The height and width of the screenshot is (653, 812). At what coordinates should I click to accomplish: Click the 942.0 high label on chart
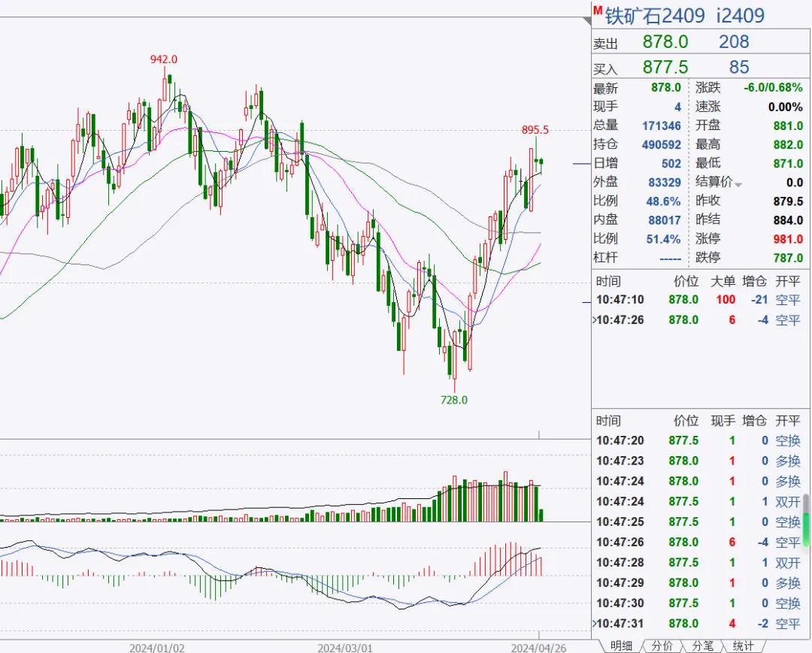click(x=164, y=59)
